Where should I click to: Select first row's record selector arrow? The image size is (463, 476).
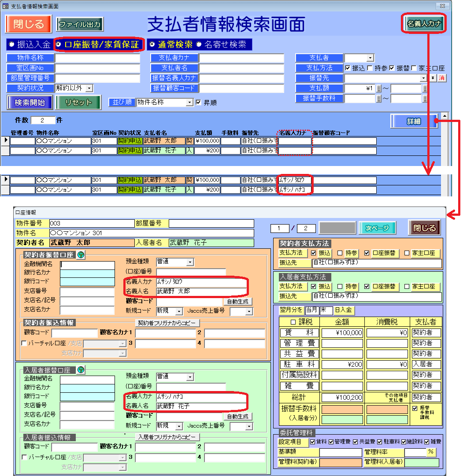click(6, 141)
